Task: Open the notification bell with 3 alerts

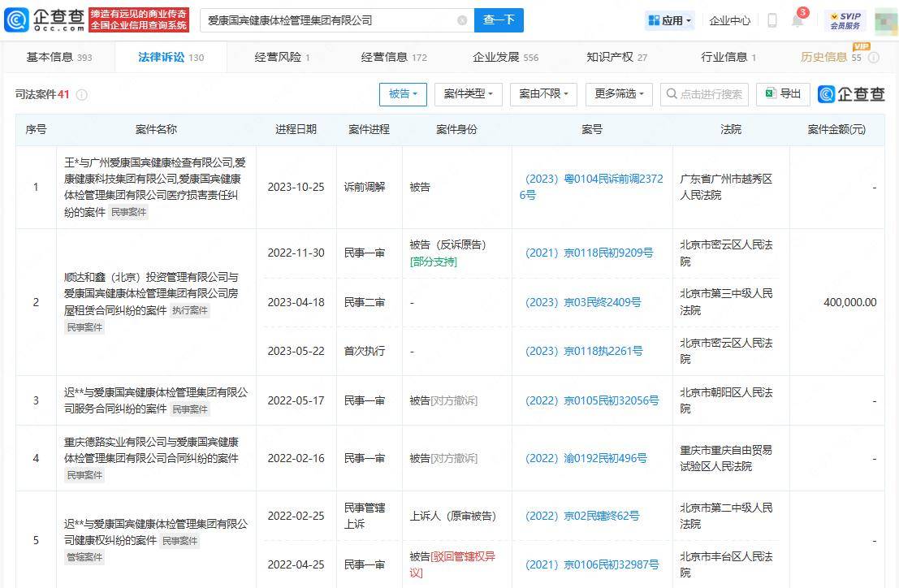Action: click(797, 21)
